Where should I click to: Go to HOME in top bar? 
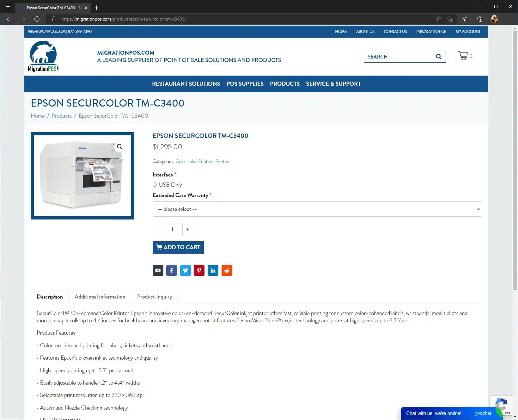pyautogui.click(x=341, y=31)
